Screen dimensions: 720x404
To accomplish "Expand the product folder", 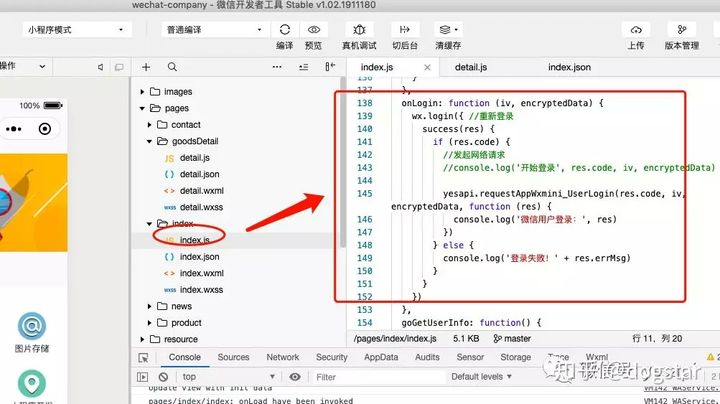I will pos(149,323).
